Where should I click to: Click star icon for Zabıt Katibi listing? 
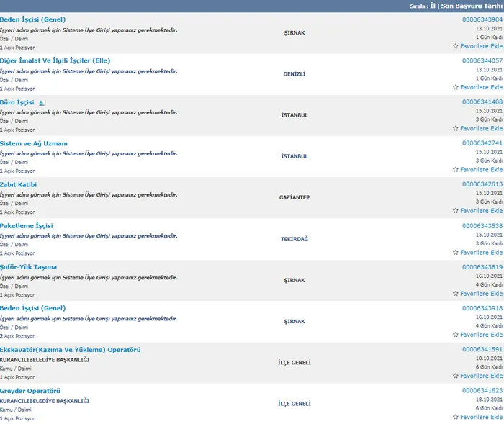click(455, 211)
